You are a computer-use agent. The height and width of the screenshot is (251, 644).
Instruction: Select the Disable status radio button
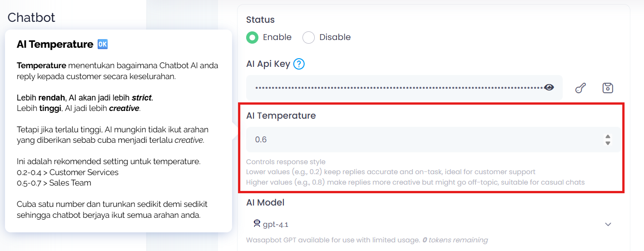click(308, 37)
